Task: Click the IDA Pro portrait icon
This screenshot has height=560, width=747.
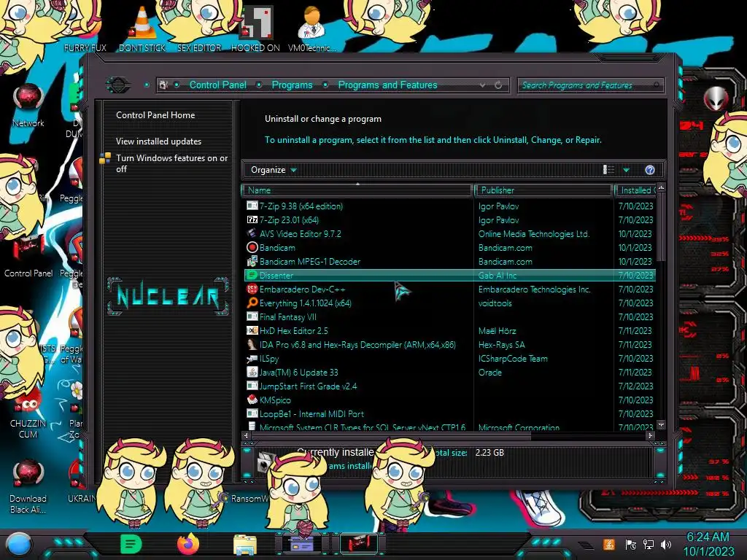Action: [x=252, y=344]
